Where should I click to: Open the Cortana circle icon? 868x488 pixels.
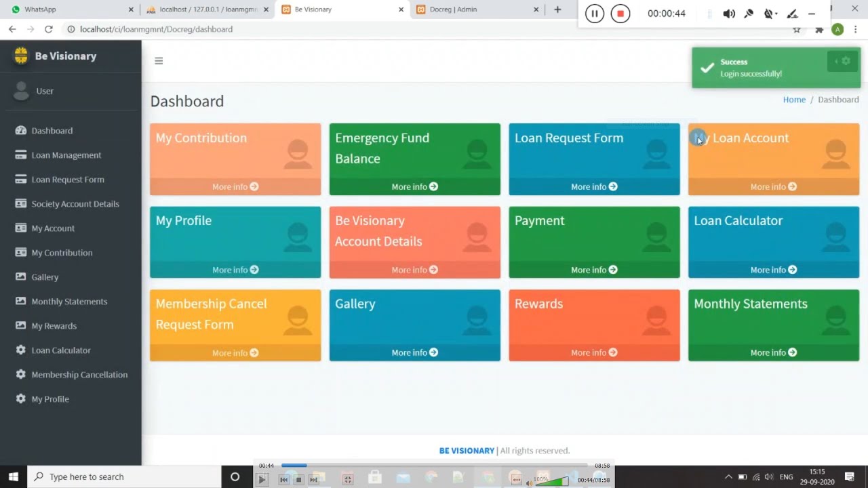click(235, 476)
